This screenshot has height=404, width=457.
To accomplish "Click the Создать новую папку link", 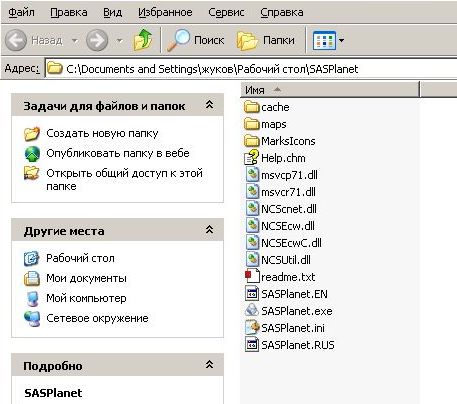I will pos(102,133).
